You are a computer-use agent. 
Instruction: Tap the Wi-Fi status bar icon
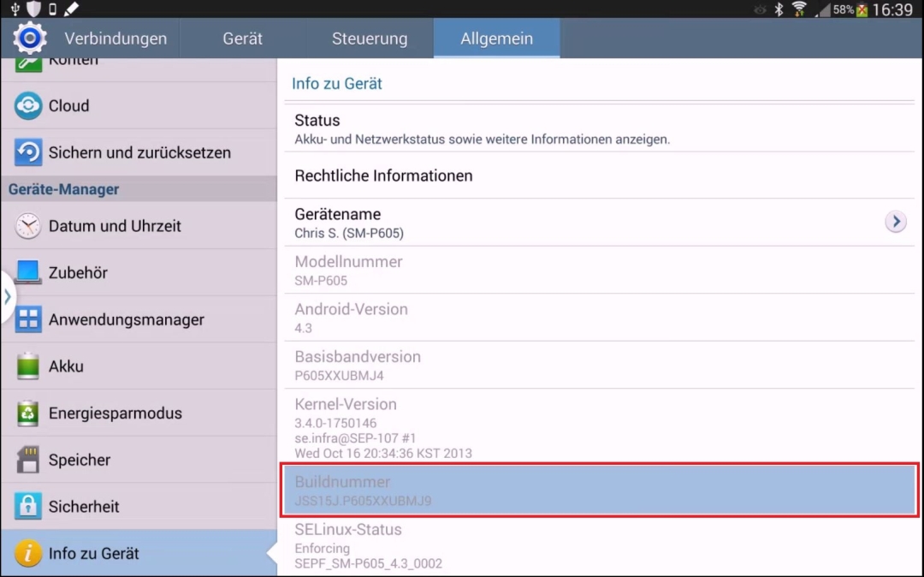(799, 9)
